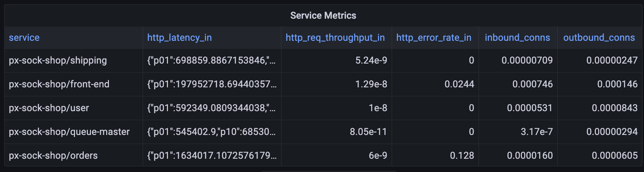This screenshot has width=644, height=172.
Task: Select the px-sock-shop/user service cell
Action: [49, 108]
